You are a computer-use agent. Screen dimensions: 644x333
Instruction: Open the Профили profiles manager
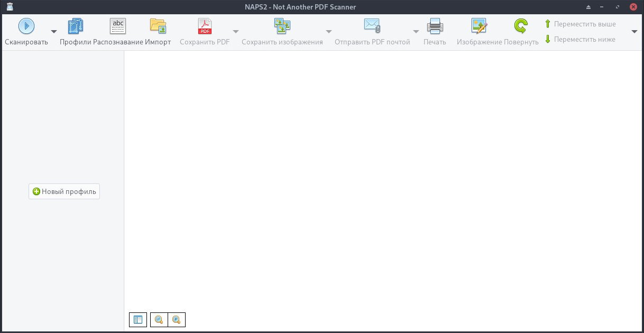point(76,26)
